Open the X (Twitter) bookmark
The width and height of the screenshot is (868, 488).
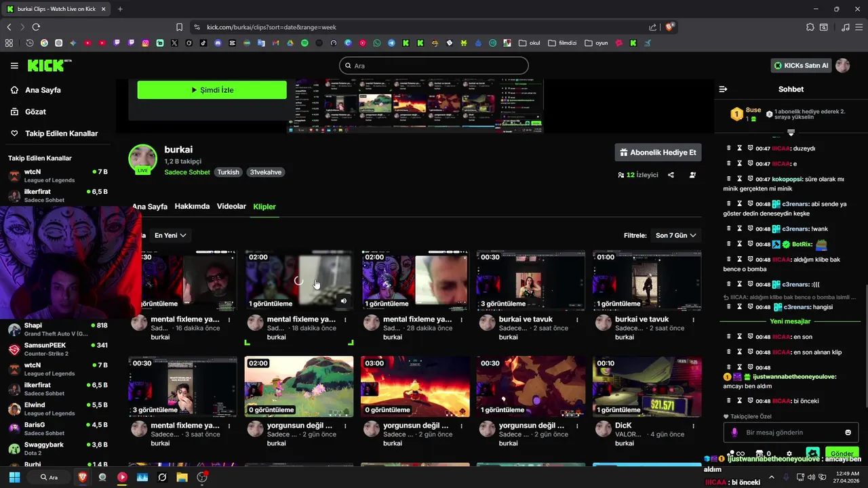click(174, 43)
